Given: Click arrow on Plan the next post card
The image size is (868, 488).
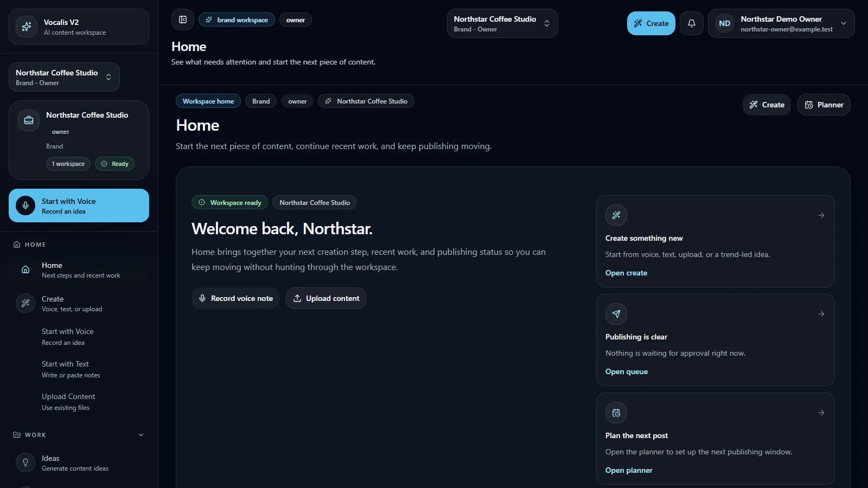Looking at the screenshot, I should pyautogui.click(x=821, y=413).
